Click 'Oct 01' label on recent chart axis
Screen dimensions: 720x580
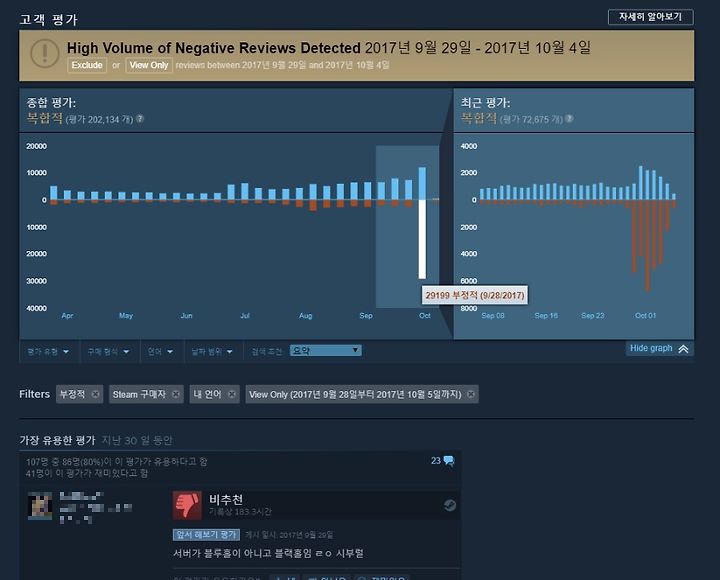tap(645, 315)
